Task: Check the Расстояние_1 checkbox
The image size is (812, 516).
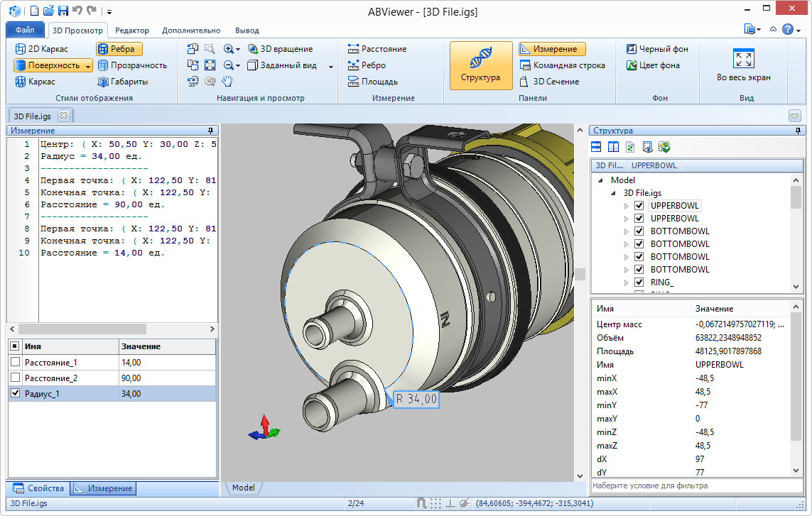Action: (16, 363)
